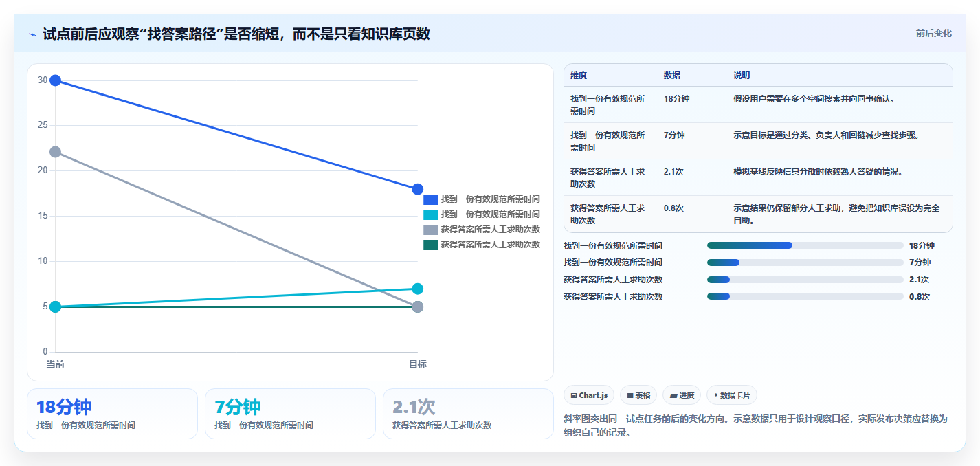Screen dimensions: 980x466
Task: Select the title text about 找答案路径
Action: pos(236,34)
